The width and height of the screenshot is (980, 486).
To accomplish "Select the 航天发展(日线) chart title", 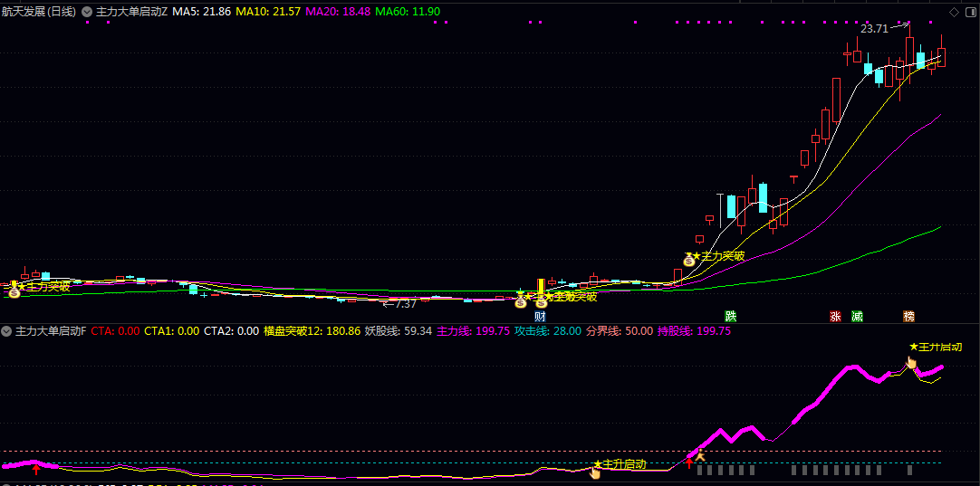I will pyautogui.click(x=39, y=11).
